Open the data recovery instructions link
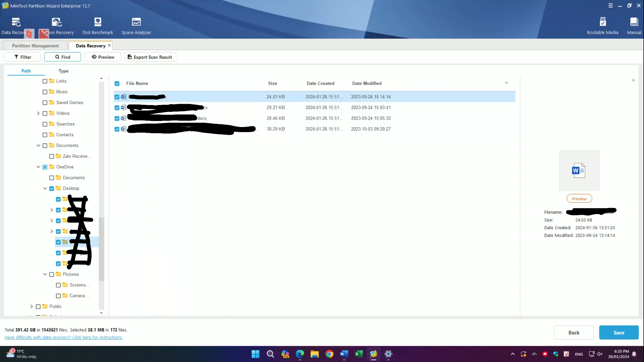The height and width of the screenshot is (362, 644). pyautogui.click(x=63, y=337)
